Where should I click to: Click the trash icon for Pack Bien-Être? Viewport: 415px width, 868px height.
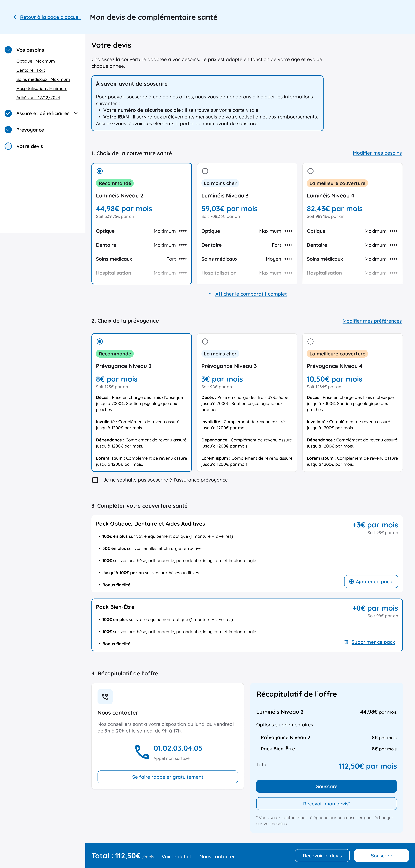(346, 642)
